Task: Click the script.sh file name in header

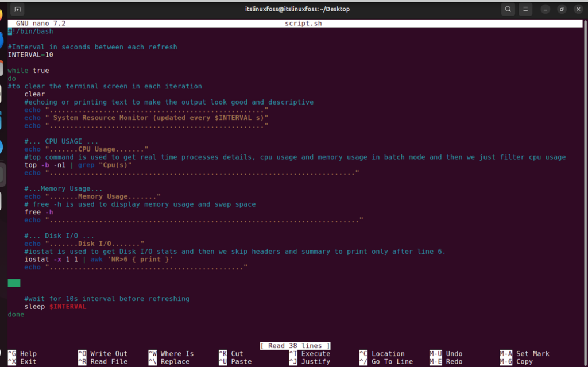Action: click(x=303, y=24)
